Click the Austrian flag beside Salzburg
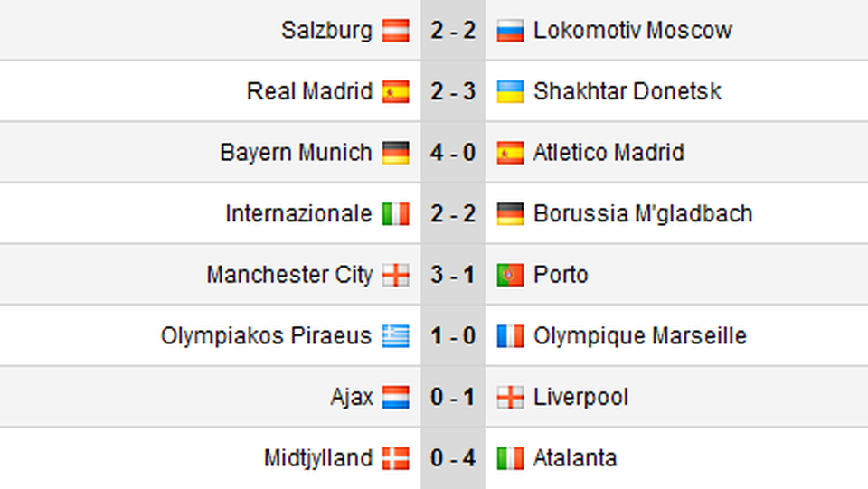 (x=396, y=31)
